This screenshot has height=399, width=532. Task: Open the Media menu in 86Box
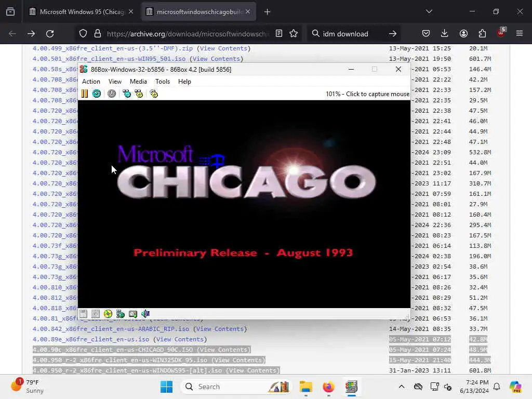coord(138,82)
